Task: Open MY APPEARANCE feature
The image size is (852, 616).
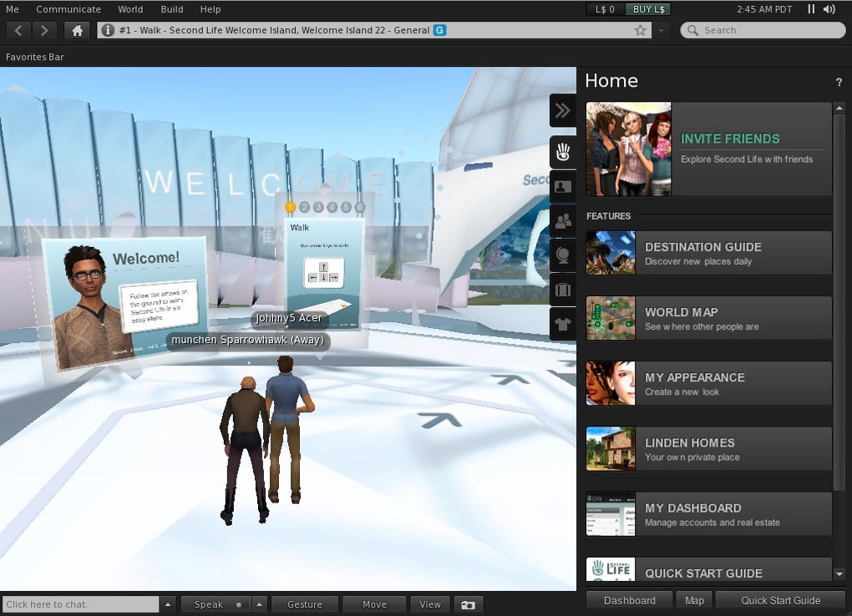Action: [x=708, y=383]
